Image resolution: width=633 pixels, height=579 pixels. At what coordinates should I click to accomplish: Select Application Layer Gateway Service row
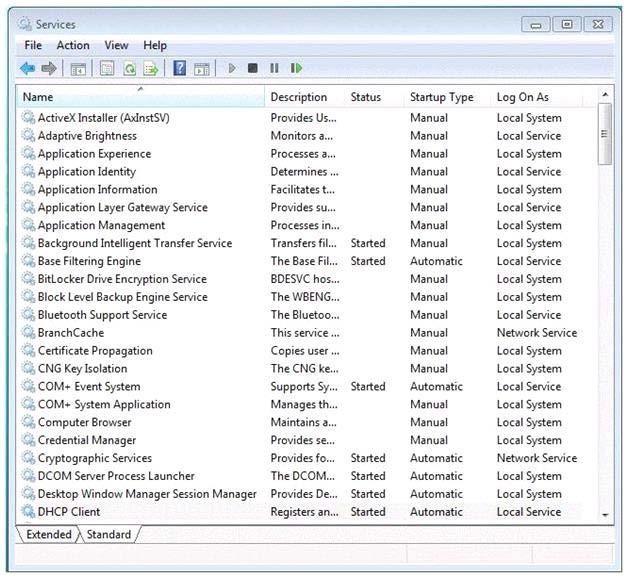(307, 207)
